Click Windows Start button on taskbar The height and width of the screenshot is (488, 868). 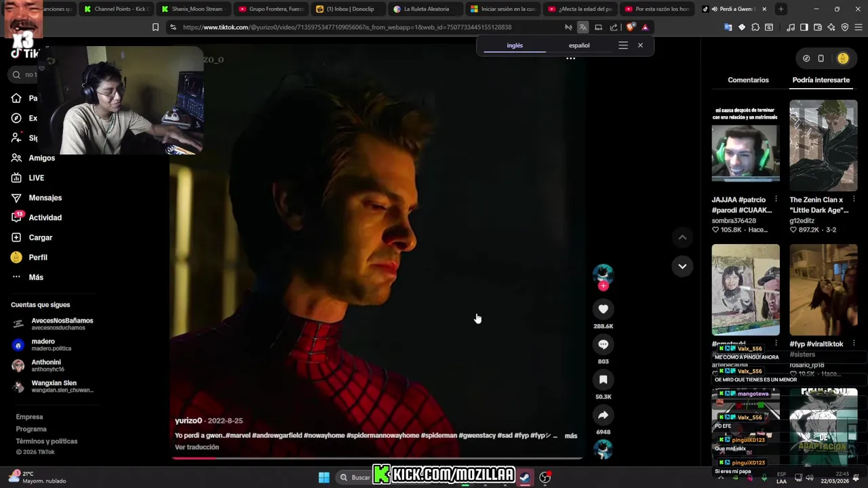click(x=324, y=477)
